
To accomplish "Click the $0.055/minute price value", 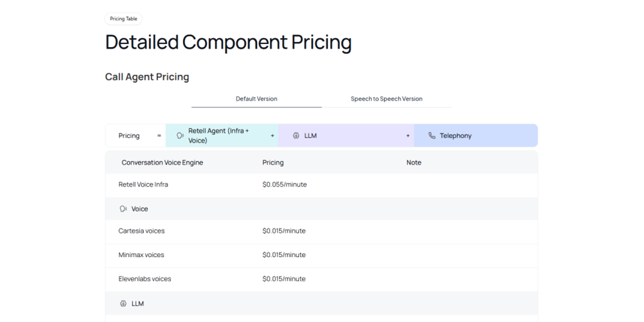I will pyautogui.click(x=284, y=184).
